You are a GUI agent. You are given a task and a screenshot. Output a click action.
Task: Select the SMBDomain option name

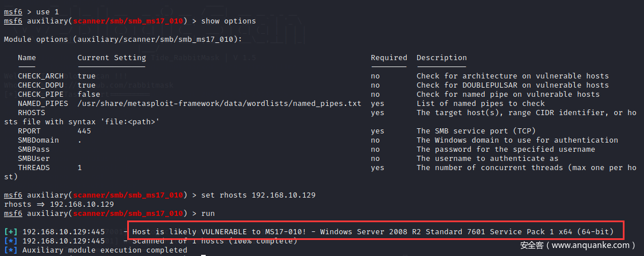[x=38, y=140]
